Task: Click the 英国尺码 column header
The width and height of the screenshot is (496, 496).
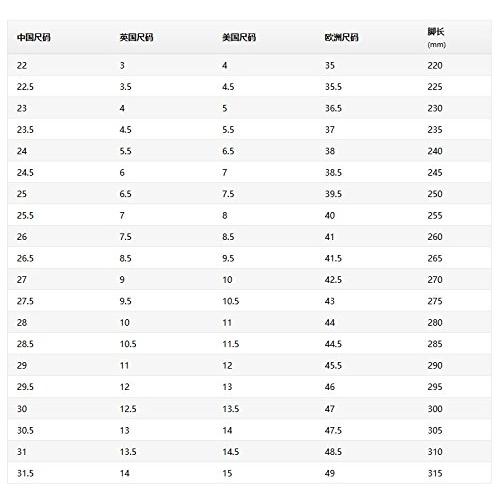Action: 136,37
